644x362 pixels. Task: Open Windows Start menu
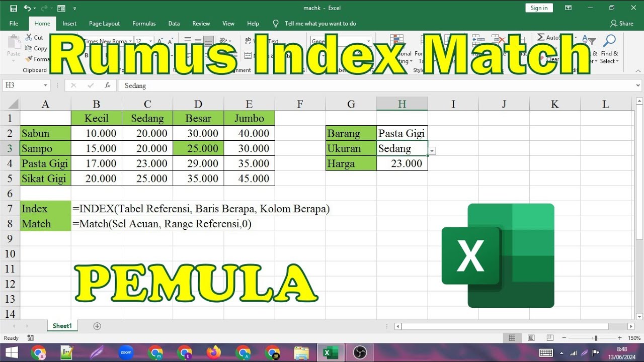pyautogui.click(x=11, y=352)
